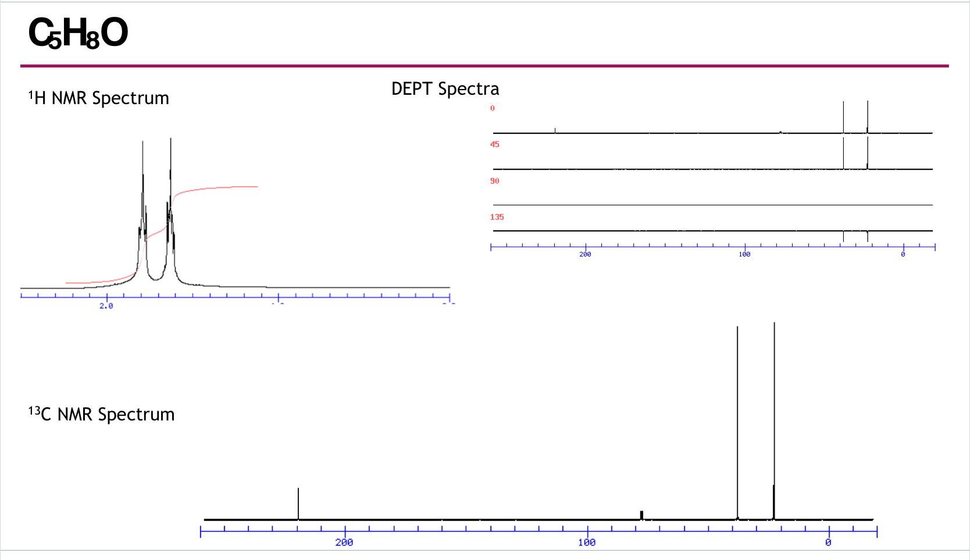Expand the 13C NMR Spectrum section

click(102, 414)
